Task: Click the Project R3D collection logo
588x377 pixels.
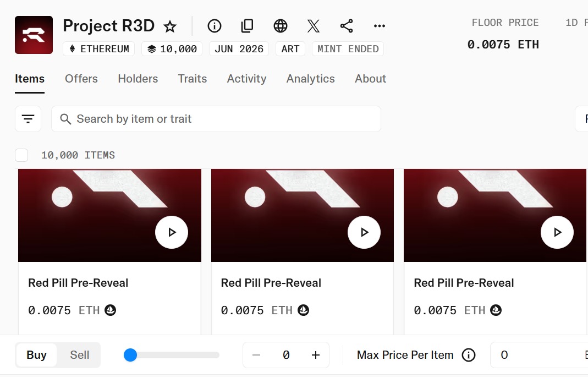Action: pyautogui.click(x=34, y=35)
